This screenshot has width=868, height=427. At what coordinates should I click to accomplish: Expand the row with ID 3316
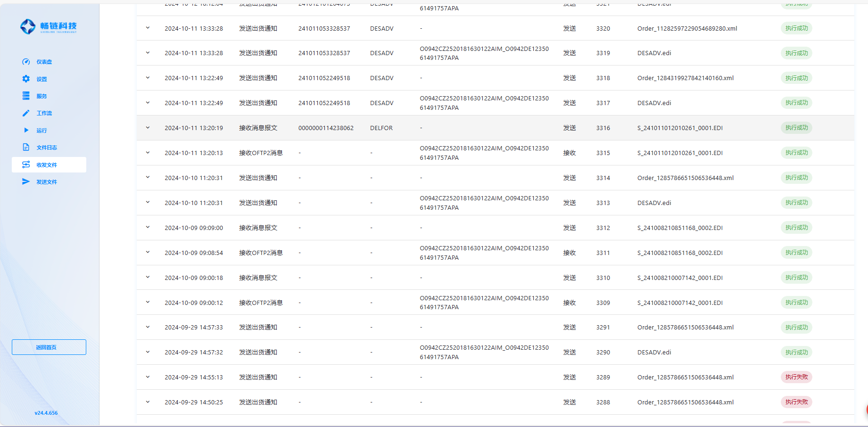[x=148, y=128]
